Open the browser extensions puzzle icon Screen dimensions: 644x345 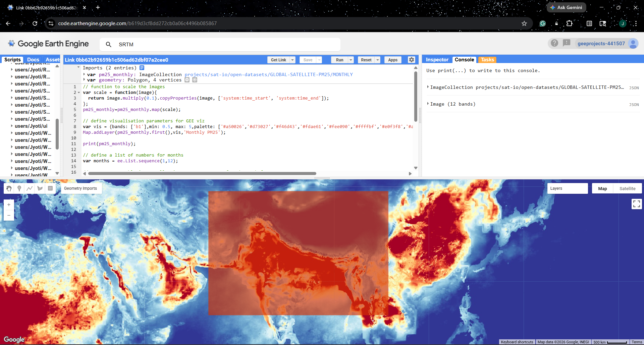coord(569,23)
